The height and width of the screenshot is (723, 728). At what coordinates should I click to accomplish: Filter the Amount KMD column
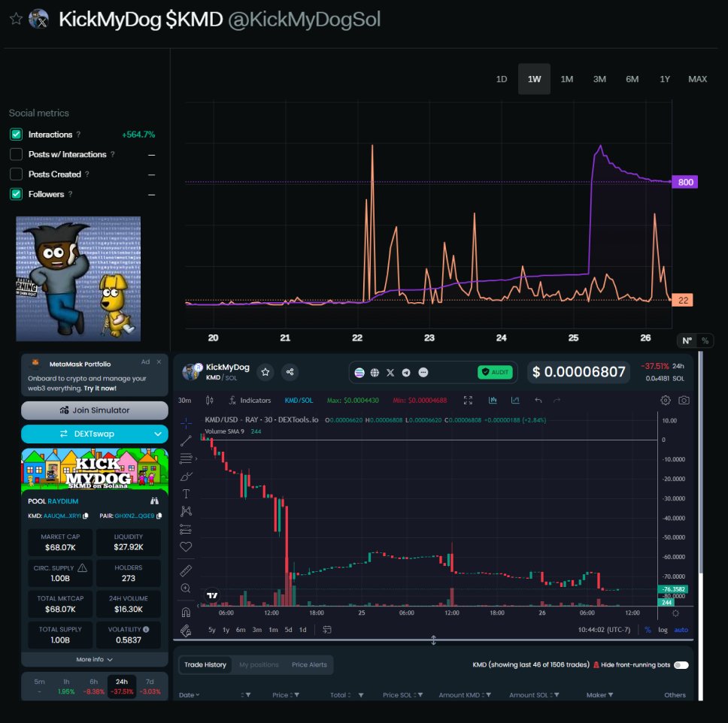coord(488,694)
